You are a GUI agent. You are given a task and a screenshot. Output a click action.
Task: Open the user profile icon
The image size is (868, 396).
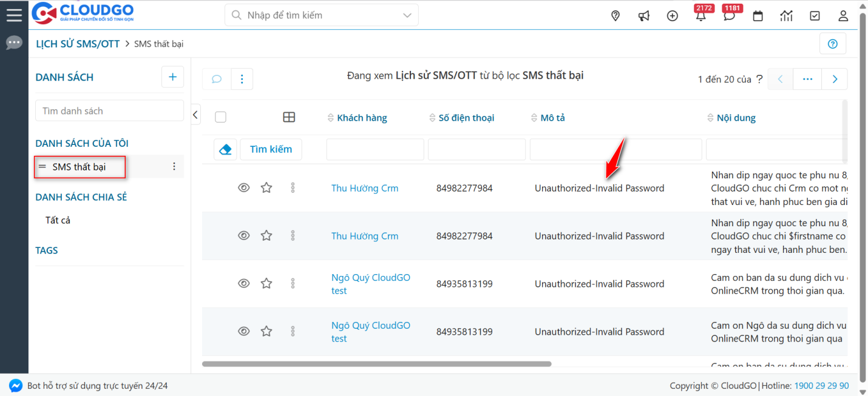pos(843,16)
